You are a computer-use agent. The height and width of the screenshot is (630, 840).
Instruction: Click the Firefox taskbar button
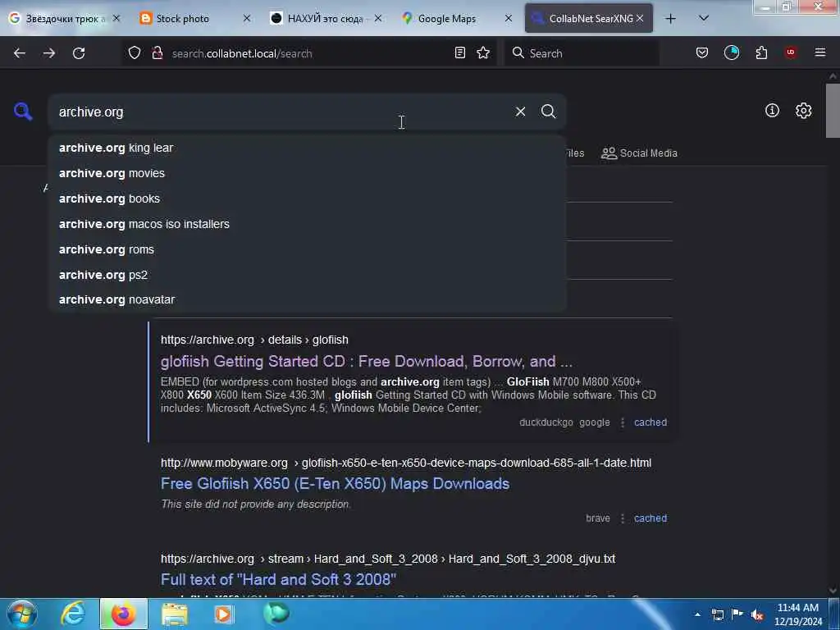click(123, 614)
